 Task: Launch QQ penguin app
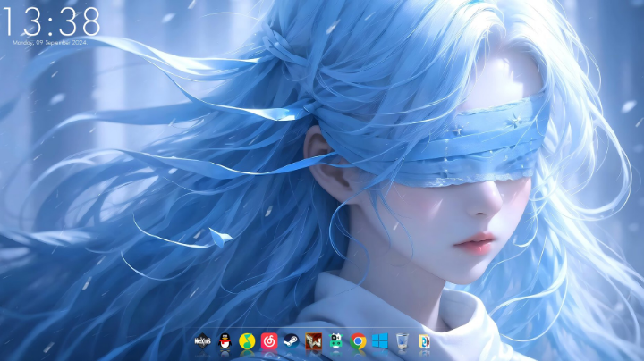(225, 341)
